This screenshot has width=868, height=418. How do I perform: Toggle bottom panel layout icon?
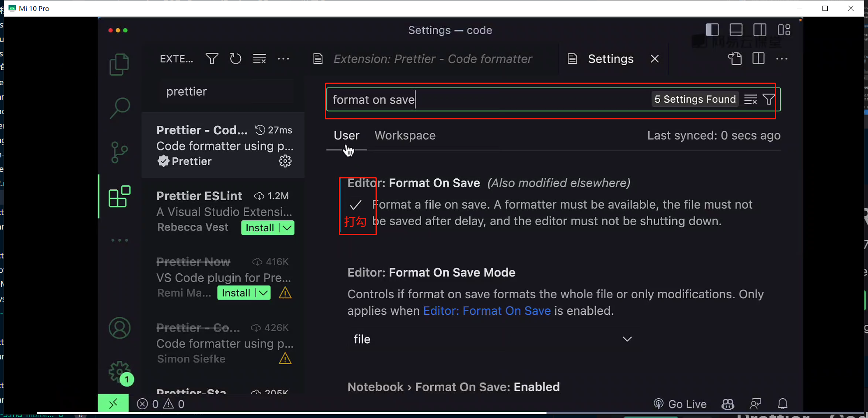pyautogui.click(x=736, y=30)
